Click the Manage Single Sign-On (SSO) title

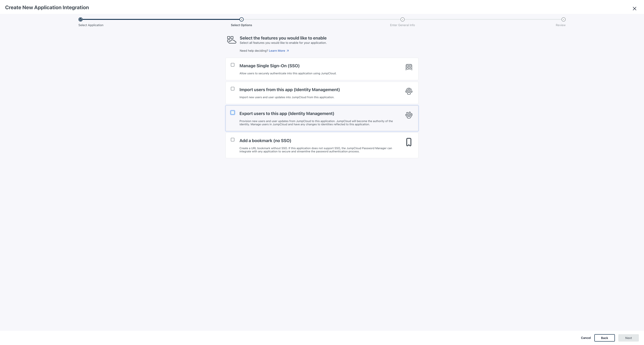click(x=270, y=66)
